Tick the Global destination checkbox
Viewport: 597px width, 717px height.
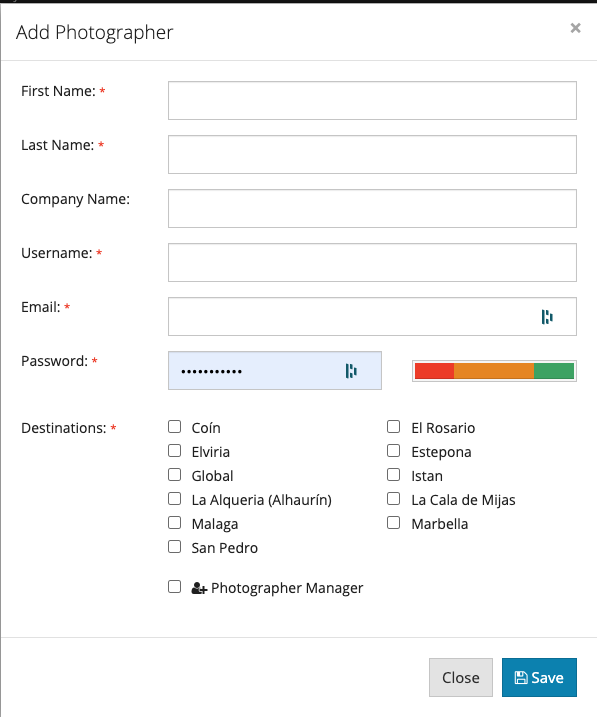[175, 475]
